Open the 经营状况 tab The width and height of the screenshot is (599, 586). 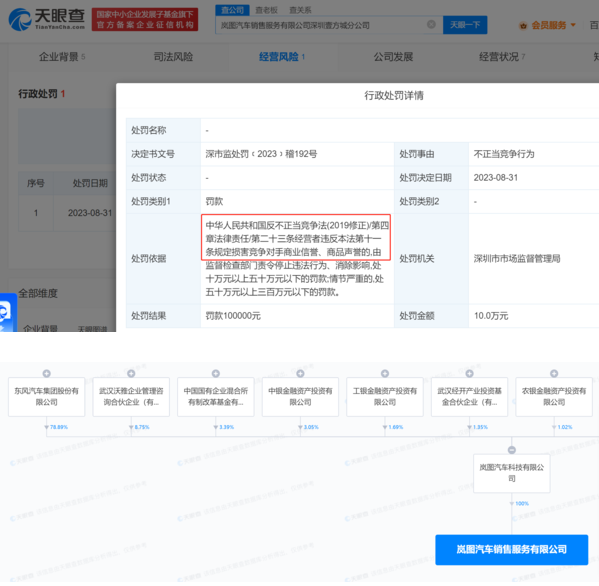(502, 57)
